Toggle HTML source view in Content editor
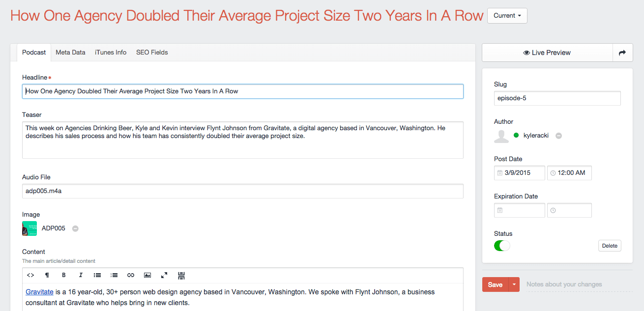644x311 pixels. point(30,276)
